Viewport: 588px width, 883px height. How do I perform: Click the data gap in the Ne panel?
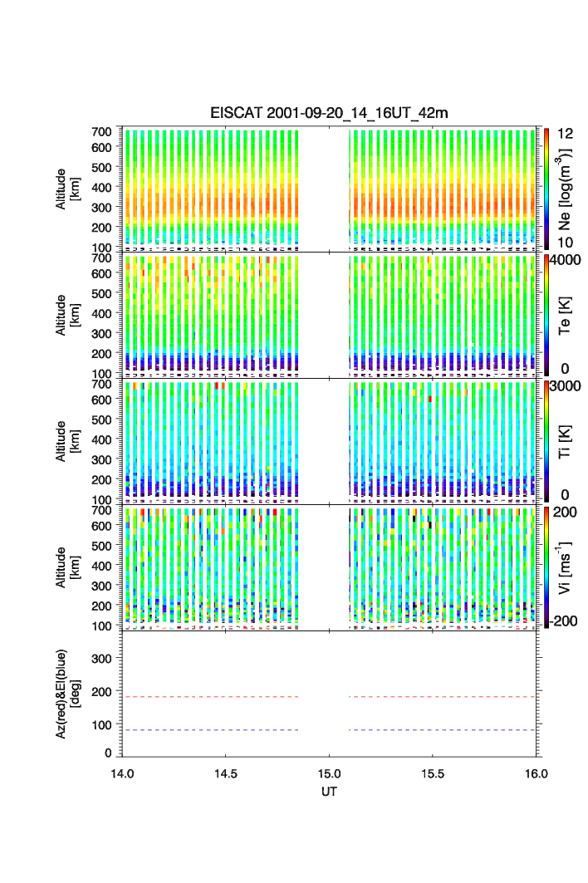[324, 189]
